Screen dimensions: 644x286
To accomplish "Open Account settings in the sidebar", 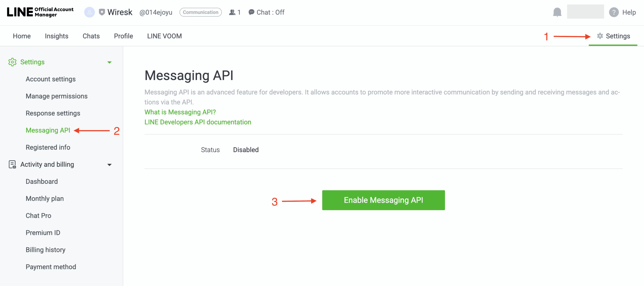I will coord(51,79).
